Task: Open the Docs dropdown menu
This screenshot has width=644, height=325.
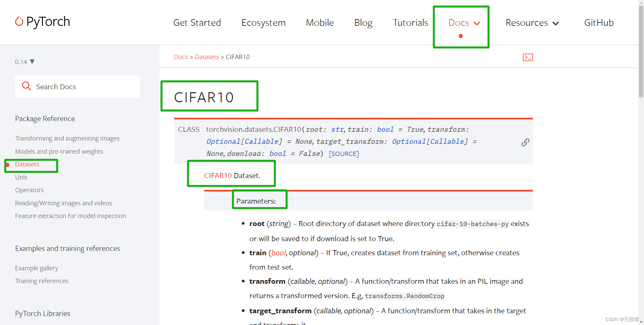Action: [464, 23]
